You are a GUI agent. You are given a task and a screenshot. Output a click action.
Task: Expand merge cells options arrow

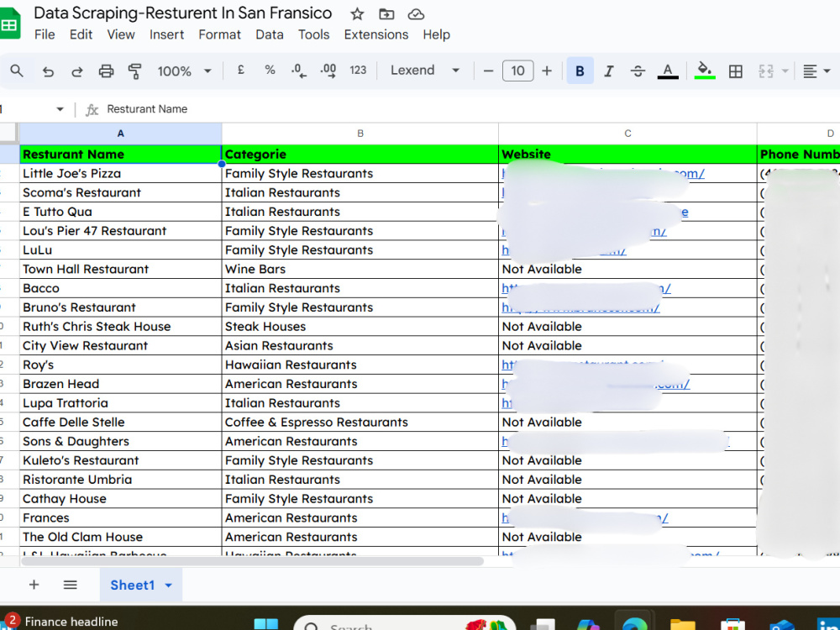click(785, 71)
